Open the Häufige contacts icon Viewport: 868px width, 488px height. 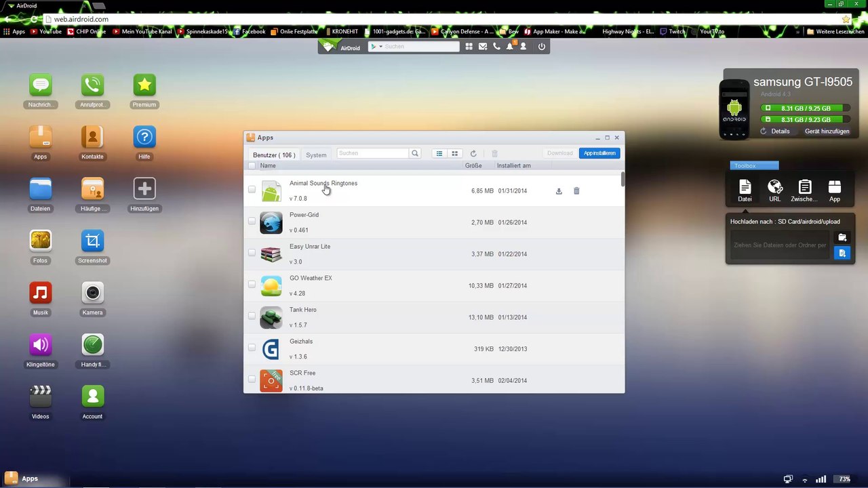tap(92, 189)
